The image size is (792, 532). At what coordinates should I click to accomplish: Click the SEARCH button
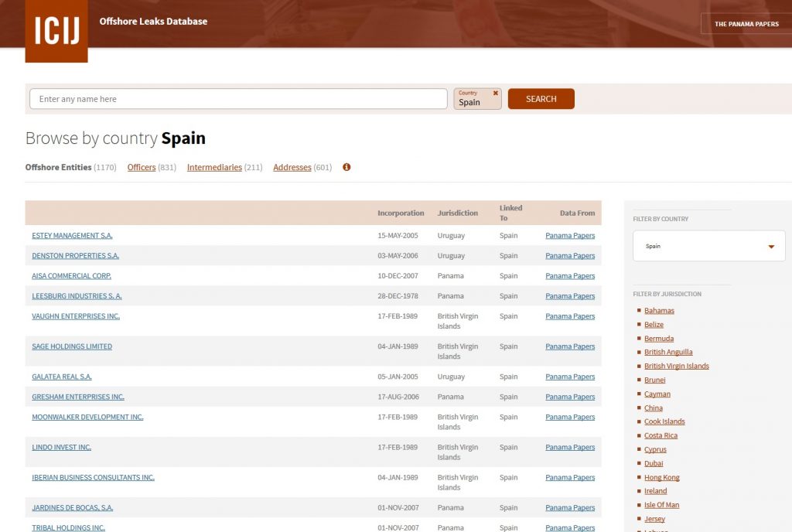point(541,99)
